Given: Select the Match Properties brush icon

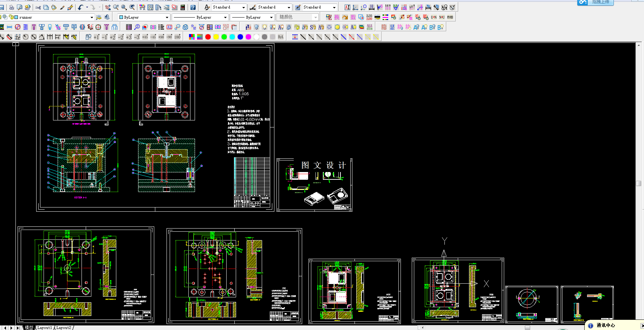Looking at the screenshot, I should [x=62, y=7].
